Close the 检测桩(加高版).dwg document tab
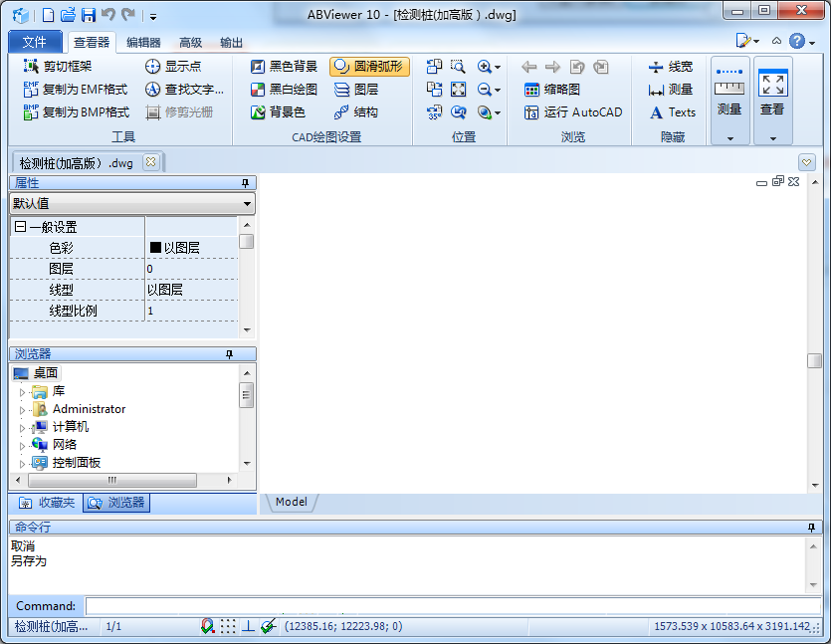 pos(151,162)
